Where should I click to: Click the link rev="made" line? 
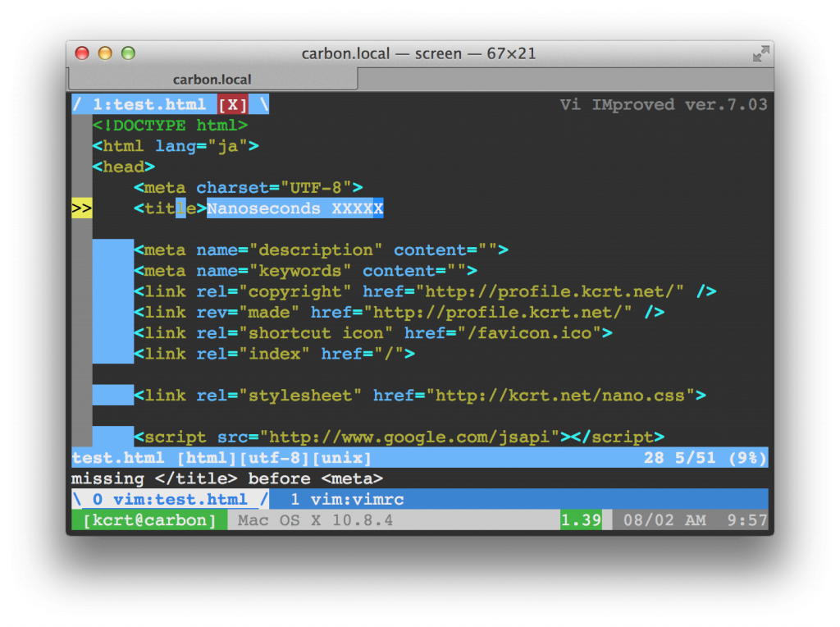tap(399, 312)
